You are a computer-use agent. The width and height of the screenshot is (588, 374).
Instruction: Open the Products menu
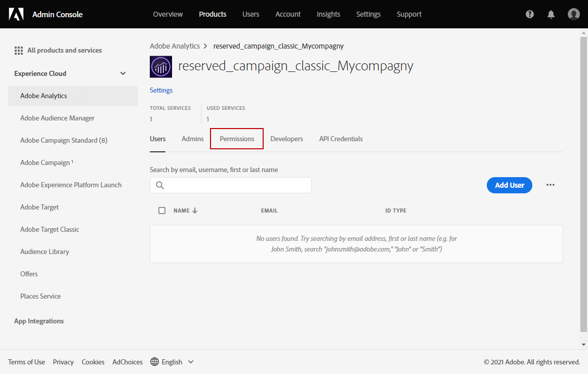tap(213, 14)
